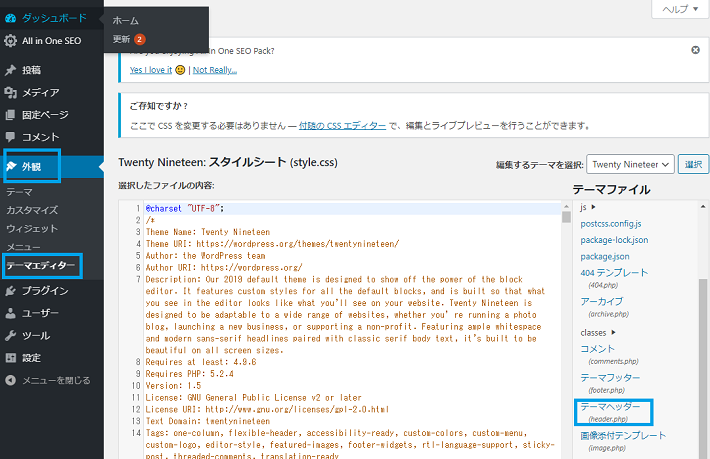The width and height of the screenshot is (710, 459).
Task: Open package-lock.json file
Action: (x=614, y=240)
